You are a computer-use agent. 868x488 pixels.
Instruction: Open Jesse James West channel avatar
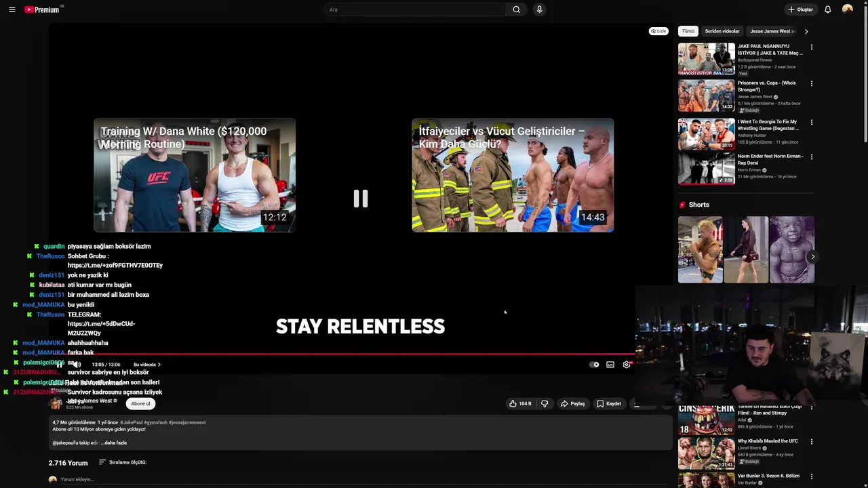point(56,404)
